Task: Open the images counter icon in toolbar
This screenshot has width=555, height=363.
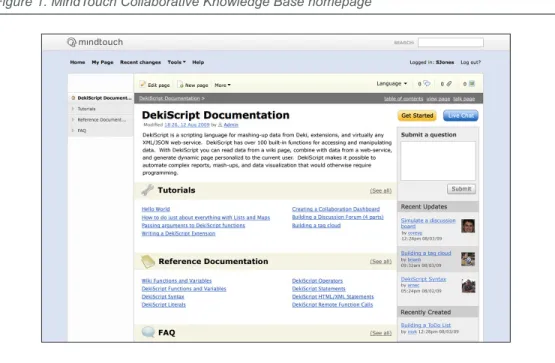Action: [x=471, y=84]
